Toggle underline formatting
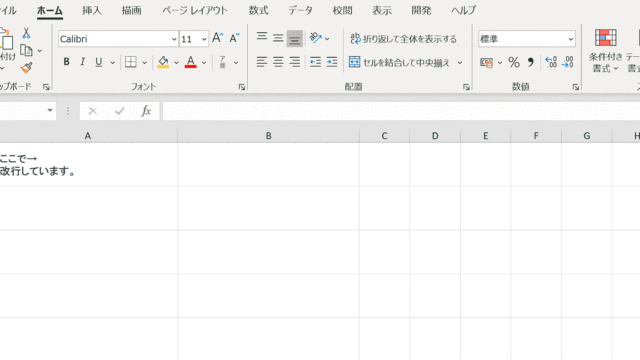 tap(98, 62)
